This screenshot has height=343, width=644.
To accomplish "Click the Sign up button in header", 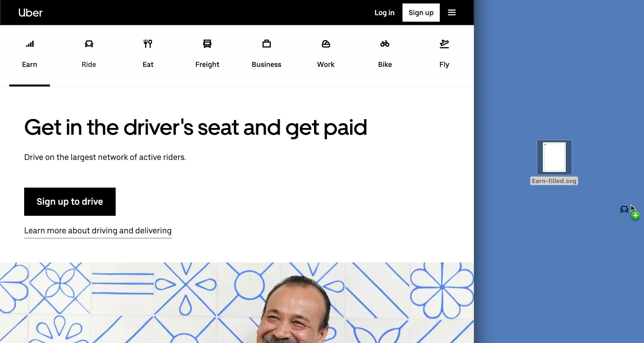I will click(x=421, y=13).
